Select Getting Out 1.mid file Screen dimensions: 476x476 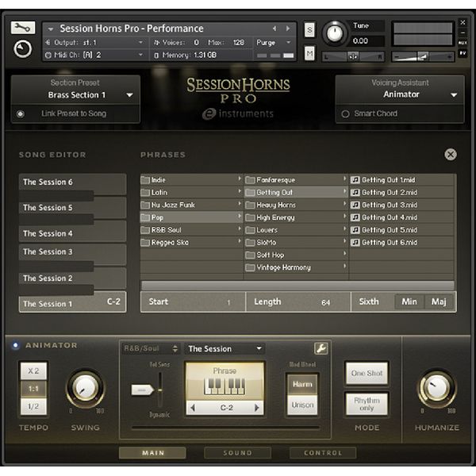coord(402,180)
